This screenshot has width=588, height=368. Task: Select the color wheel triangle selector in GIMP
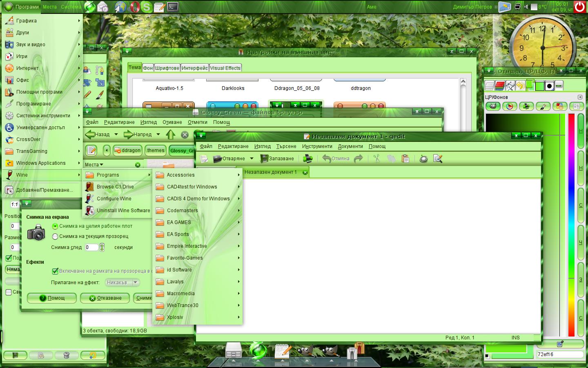point(510,106)
